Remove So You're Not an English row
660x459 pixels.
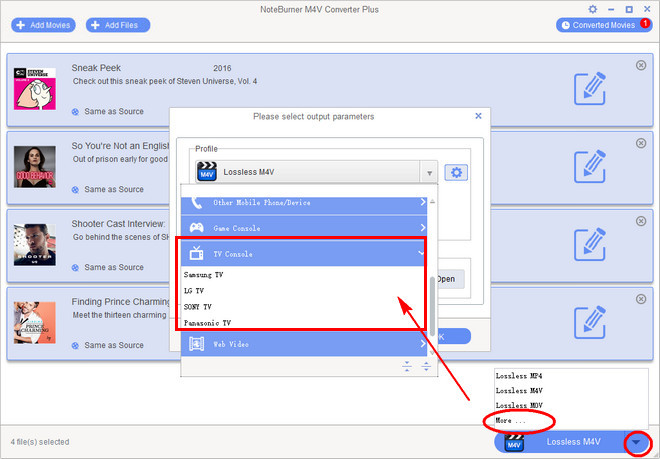pyautogui.click(x=641, y=143)
